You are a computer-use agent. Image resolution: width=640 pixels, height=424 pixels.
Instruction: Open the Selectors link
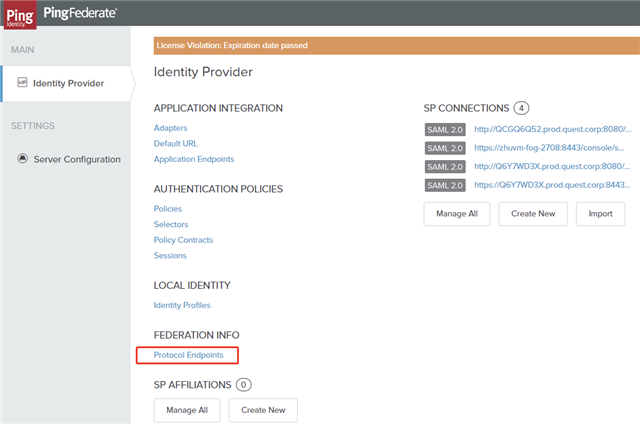[171, 224]
